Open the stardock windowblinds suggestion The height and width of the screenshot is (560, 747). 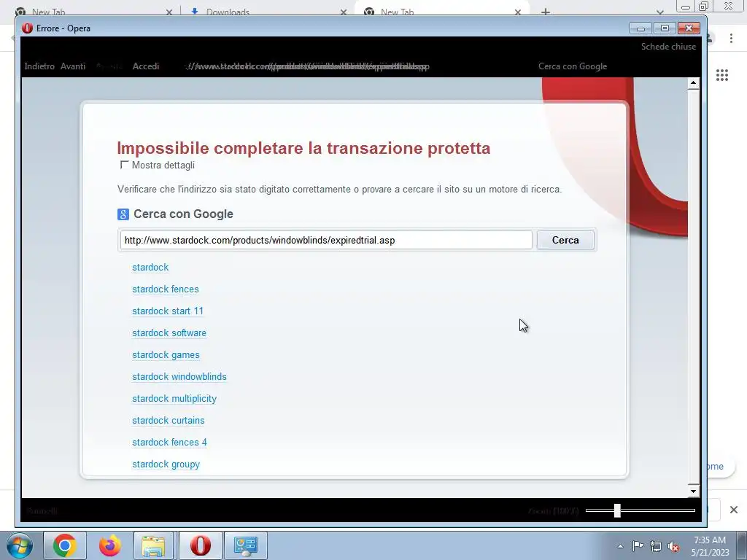(179, 377)
